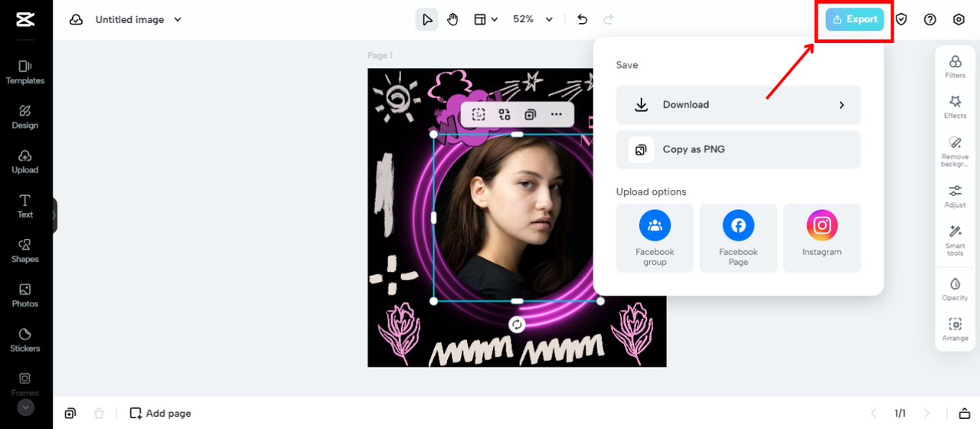
Task: Select the hand pan tool
Action: (x=452, y=20)
